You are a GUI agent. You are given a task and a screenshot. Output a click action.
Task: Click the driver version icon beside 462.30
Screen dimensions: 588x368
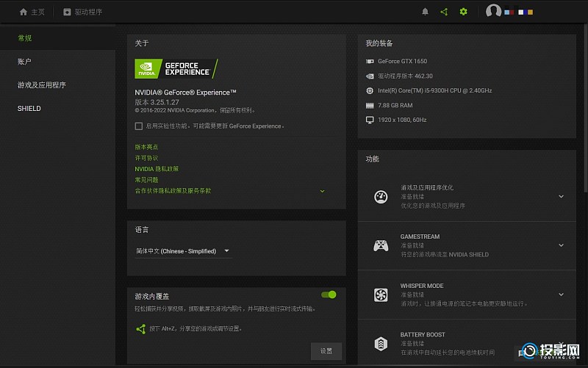[x=370, y=76]
